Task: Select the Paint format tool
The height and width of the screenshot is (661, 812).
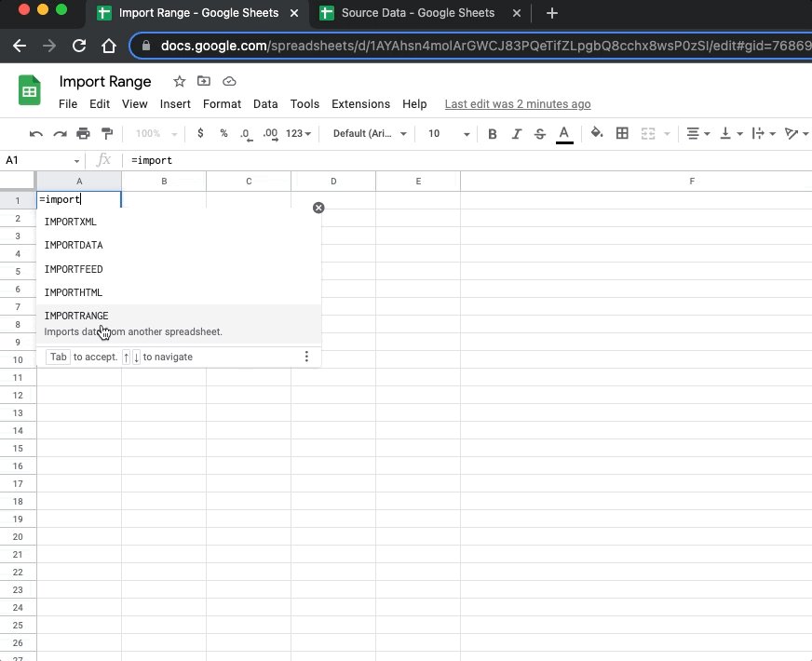Action: tap(107, 134)
